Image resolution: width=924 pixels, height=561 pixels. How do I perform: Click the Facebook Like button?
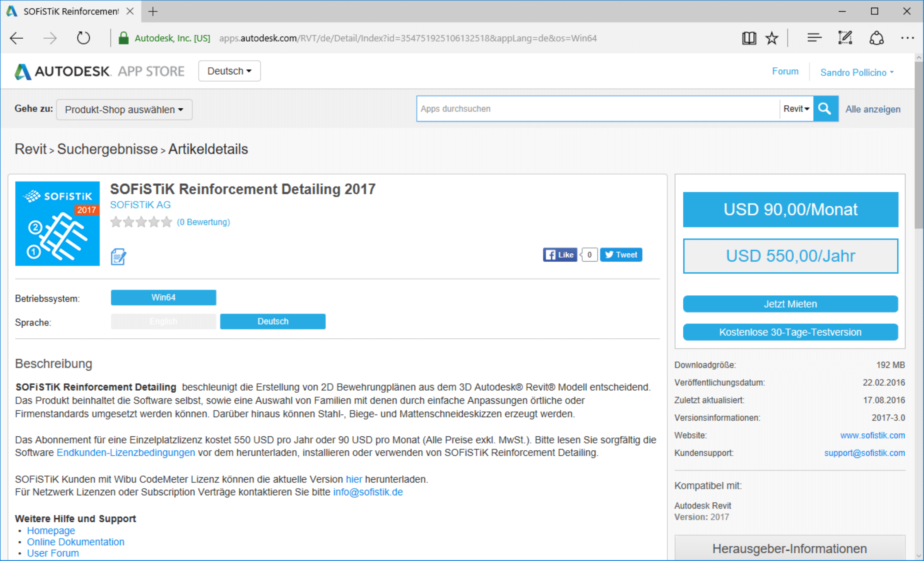coord(560,255)
